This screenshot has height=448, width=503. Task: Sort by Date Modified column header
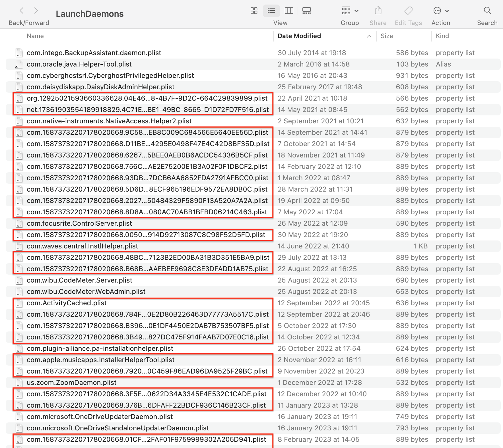point(299,36)
